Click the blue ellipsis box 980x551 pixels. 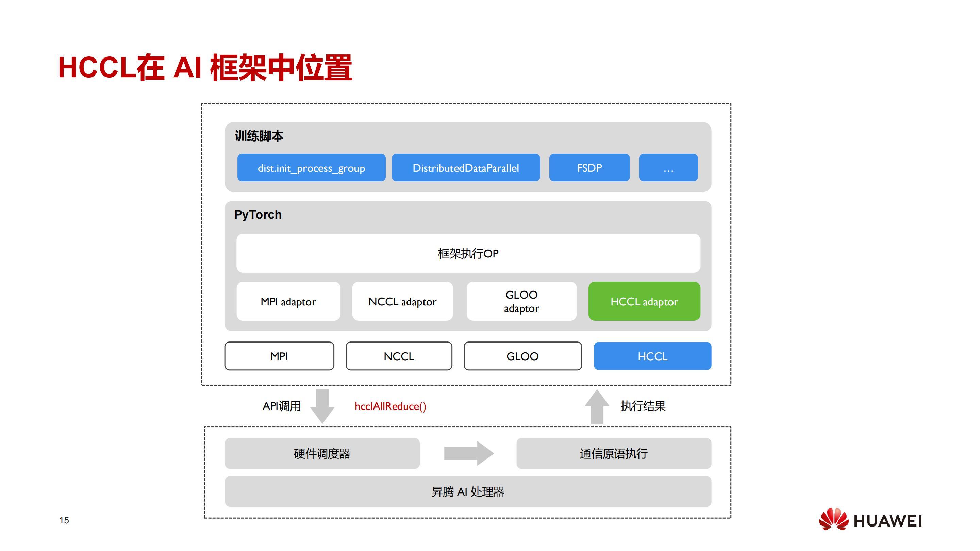point(668,167)
